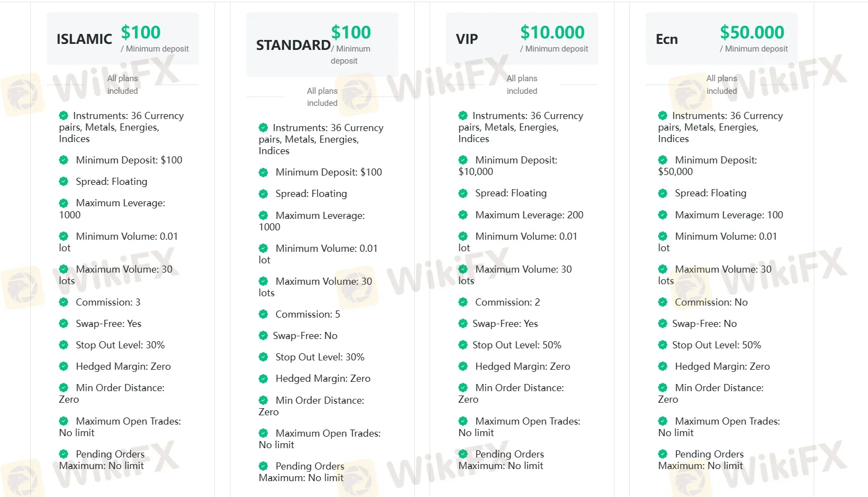Click the check icon beside VIP Maximum Leverage: 200
Viewport: 868px width, 497px height.
pyautogui.click(x=463, y=215)
